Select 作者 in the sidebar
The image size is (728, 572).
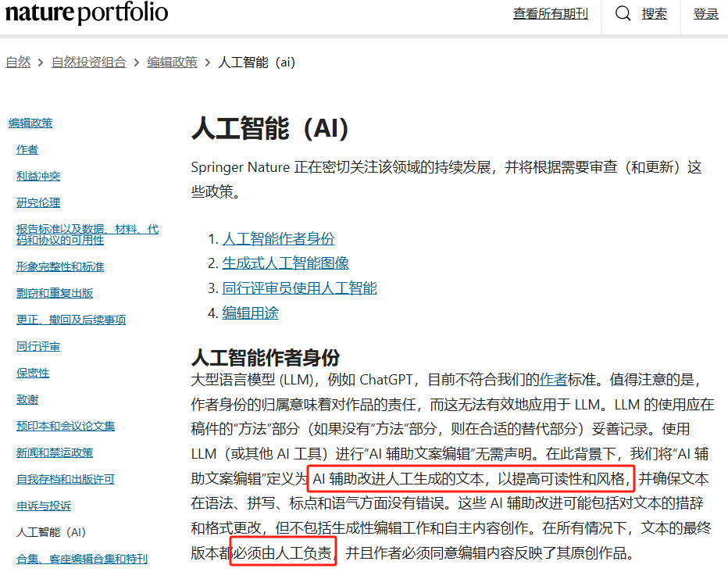tap(27, 150)
